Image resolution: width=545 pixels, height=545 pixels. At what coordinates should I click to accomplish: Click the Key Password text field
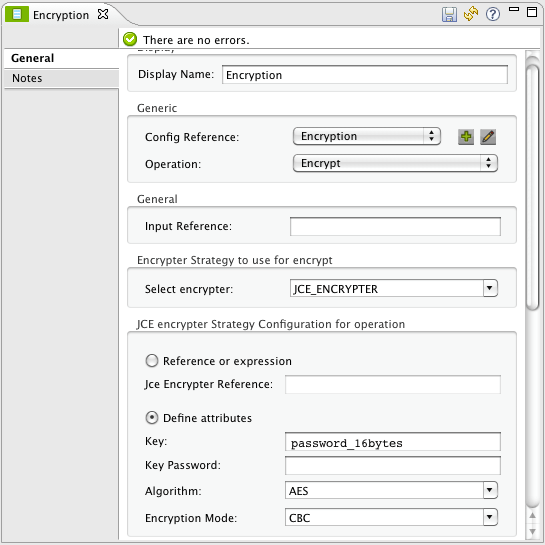[393, 465]
